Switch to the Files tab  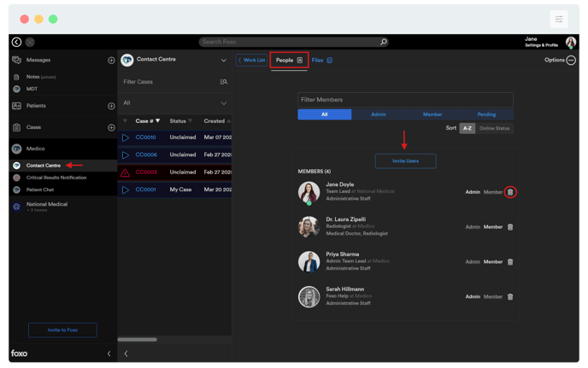(x=322, y=61)
